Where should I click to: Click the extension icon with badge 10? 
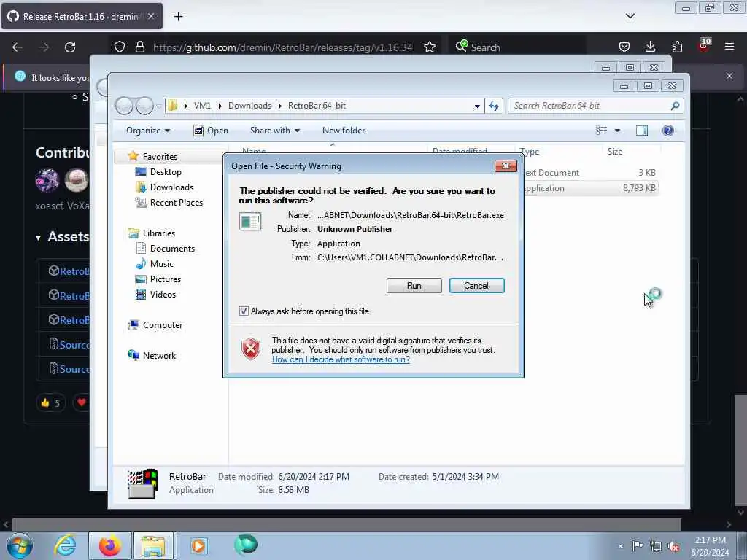pyautogui.click(x=704, y=46)
